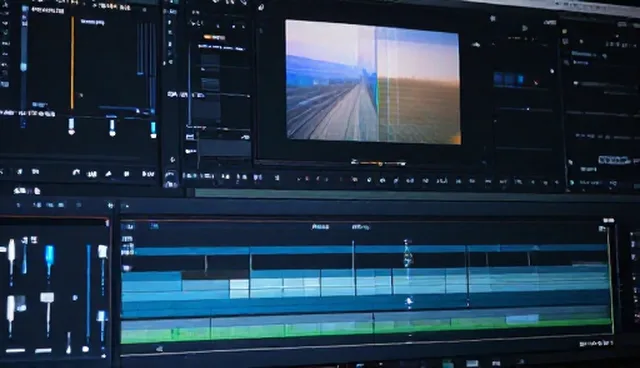This screenshot has height=368, width=640.
Task: Click the pencil-shaped icon in the audio panel toolbar
Action: click(109, 174)
